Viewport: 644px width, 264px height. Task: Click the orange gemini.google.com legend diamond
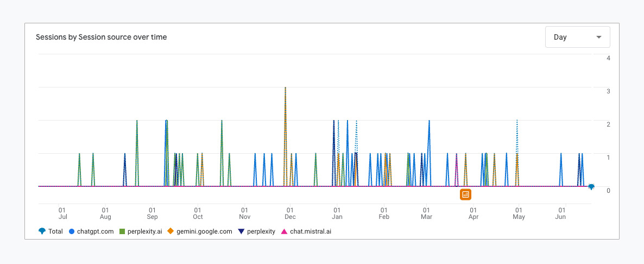tap(171, 231)
